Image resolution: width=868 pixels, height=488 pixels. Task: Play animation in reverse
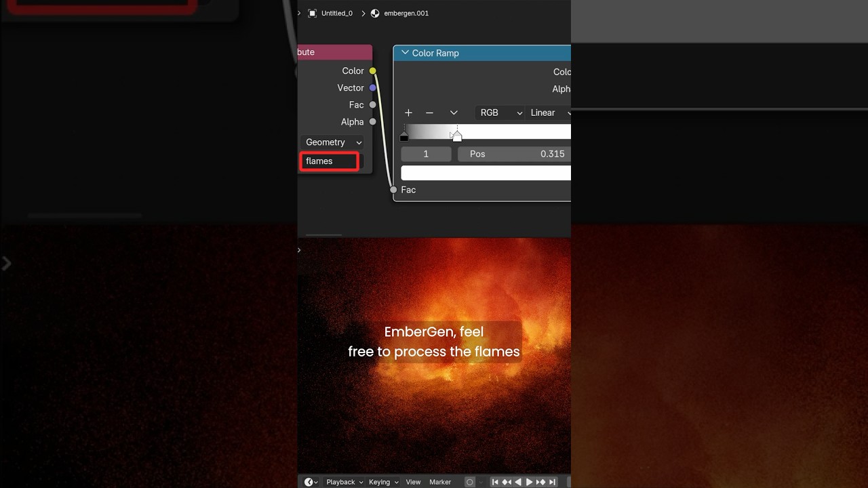[x=518, y=482]
